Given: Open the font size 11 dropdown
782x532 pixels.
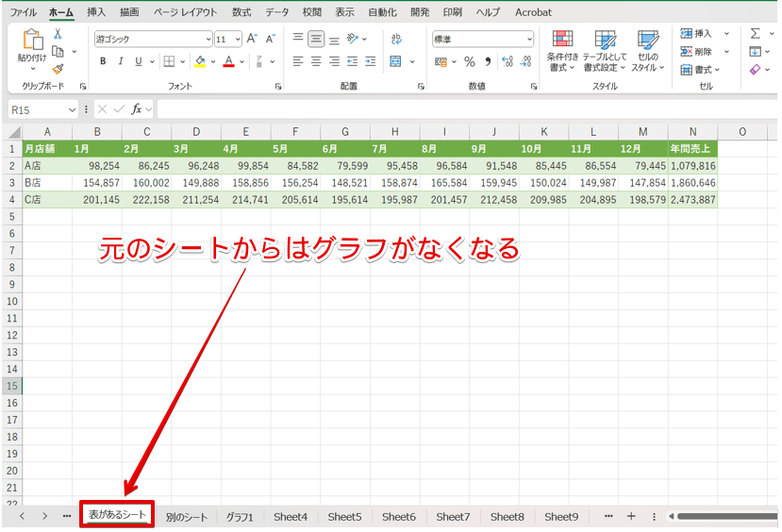Looking at the screenshot, I should (238, 39).
